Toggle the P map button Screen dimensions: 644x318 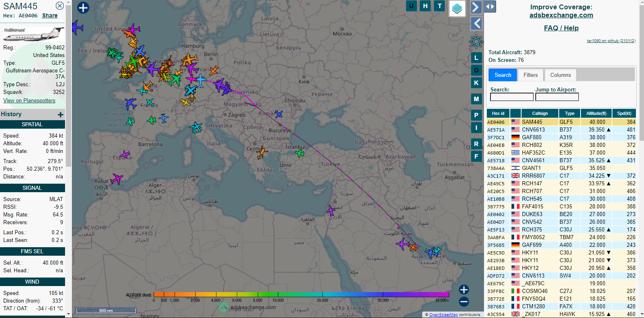click(x=476, y=115)
